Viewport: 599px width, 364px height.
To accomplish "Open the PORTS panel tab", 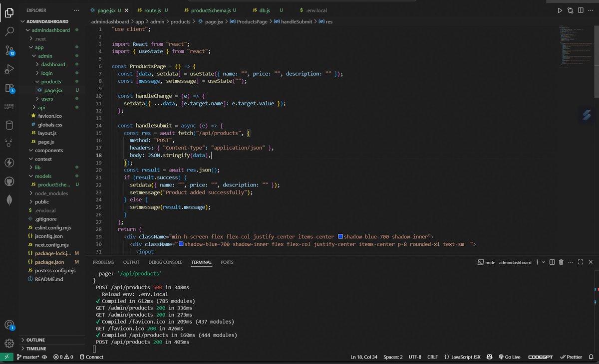I will 227,262.
